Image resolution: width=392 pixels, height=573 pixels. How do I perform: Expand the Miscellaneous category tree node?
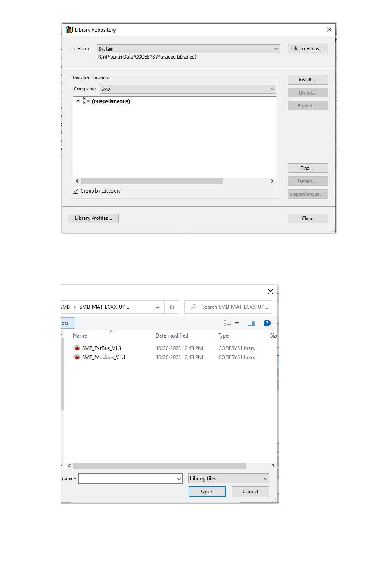(78, 101)
